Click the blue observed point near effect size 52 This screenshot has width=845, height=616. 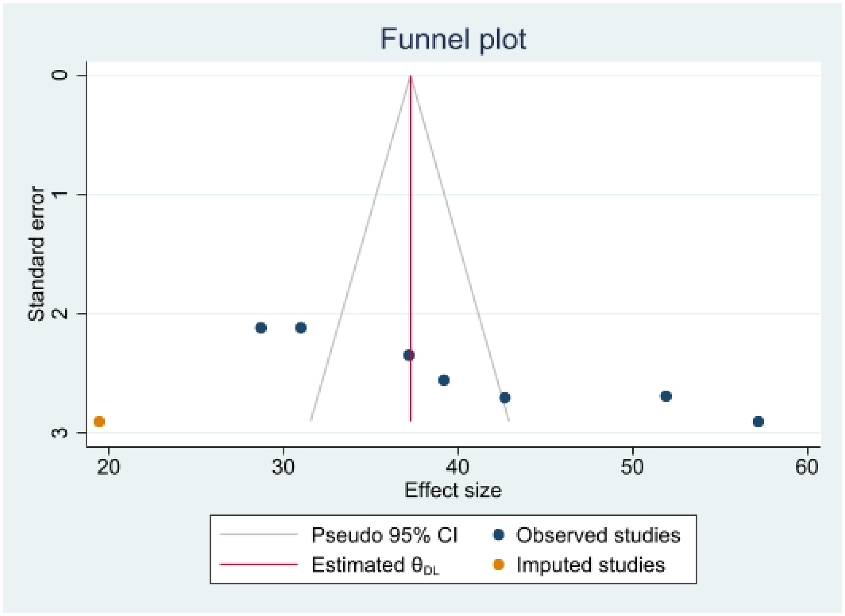[666, 396]
